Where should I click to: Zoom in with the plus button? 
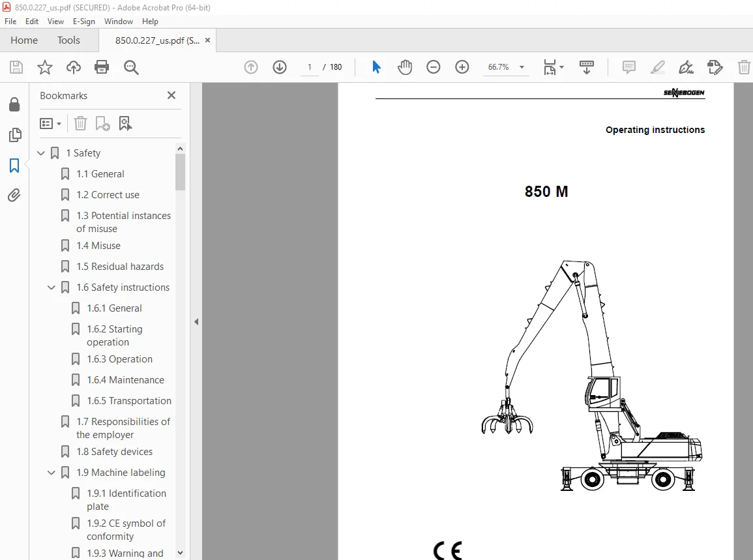pyautogui.click(x=462, y=67)
